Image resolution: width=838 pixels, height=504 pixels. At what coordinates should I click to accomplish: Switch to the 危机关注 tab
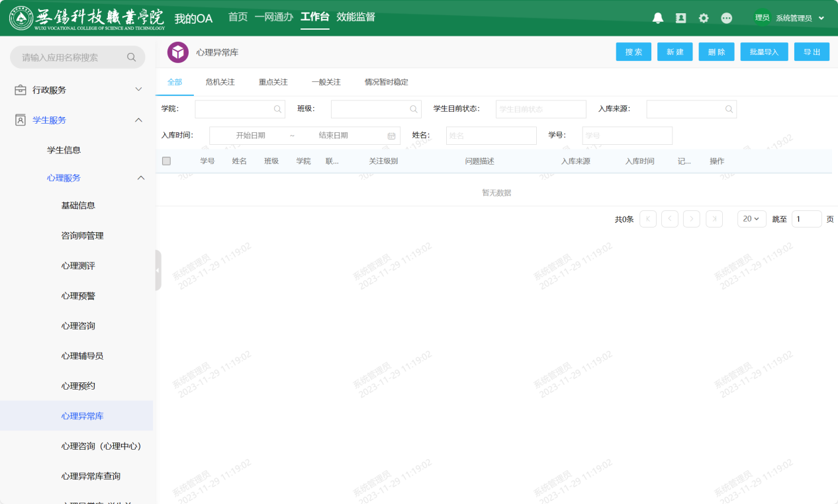pos(220,82)
